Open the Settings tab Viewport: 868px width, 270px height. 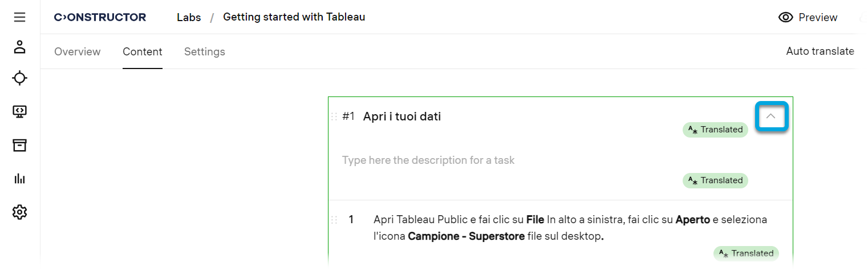coord(205,52)
